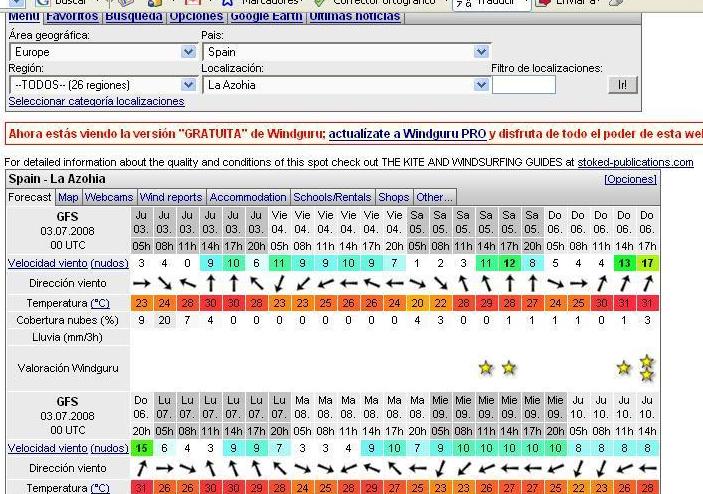
Task: Expand the Región dropdown with 26 regiones
Action: click(103, 85)
